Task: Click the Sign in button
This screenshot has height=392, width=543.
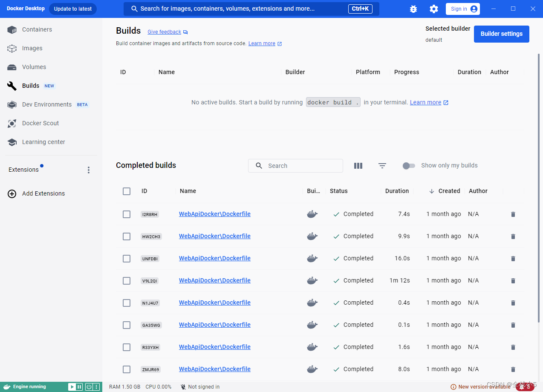Action: click(x=463, y=9)
